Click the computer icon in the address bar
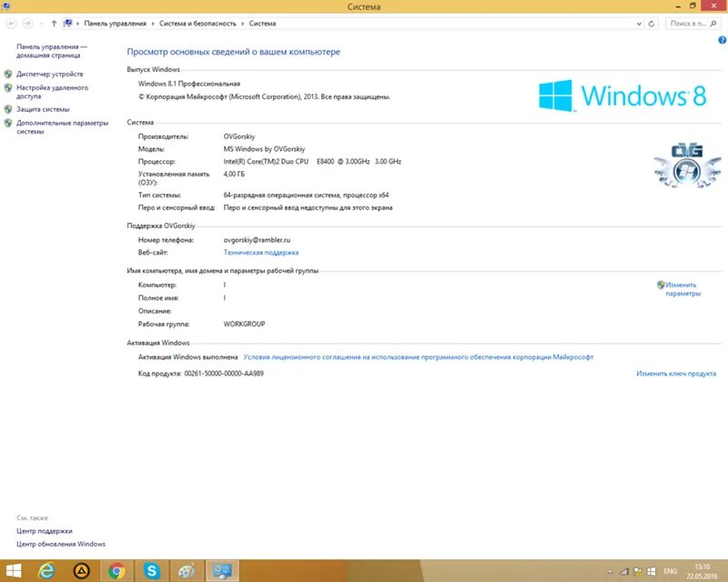Image resolution: width=728 pixels, height=582 pixels. [67, 24]
